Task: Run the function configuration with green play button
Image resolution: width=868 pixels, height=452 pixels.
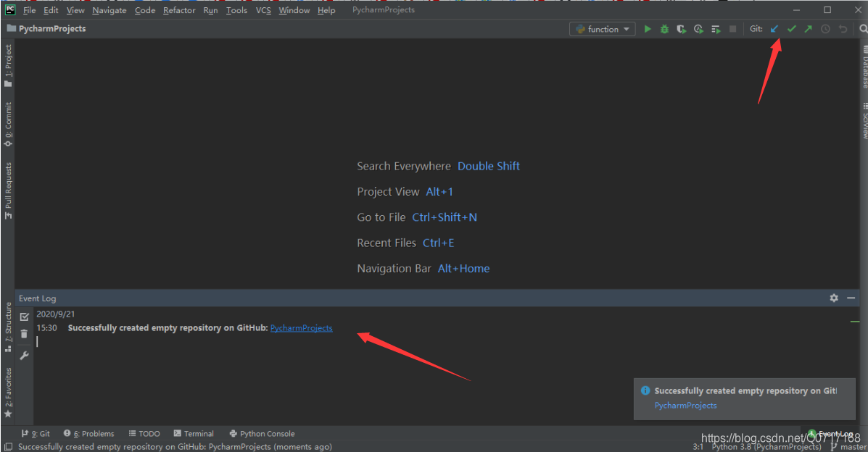Action: point(647,29)
